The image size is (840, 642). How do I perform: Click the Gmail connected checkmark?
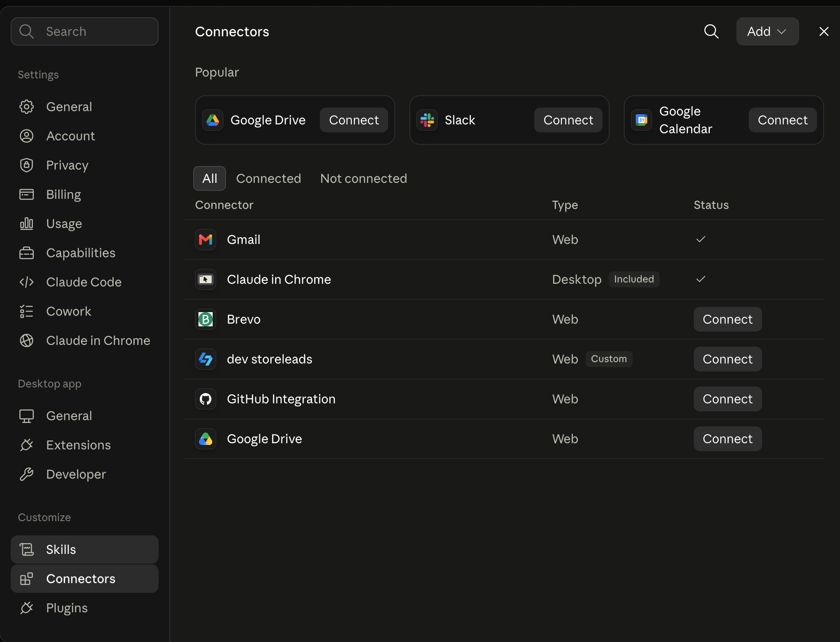pyautogui.click(x=700, y=239)
